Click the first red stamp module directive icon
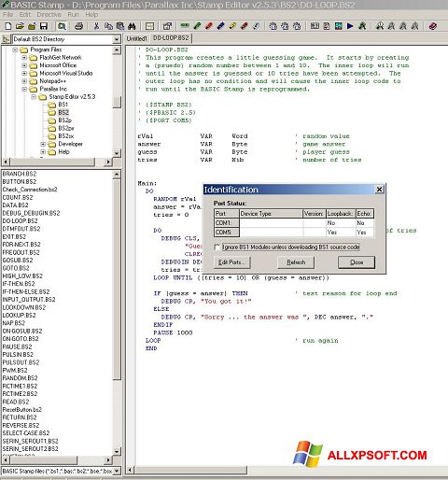The image size is (448, 480). tap(209, 26)
